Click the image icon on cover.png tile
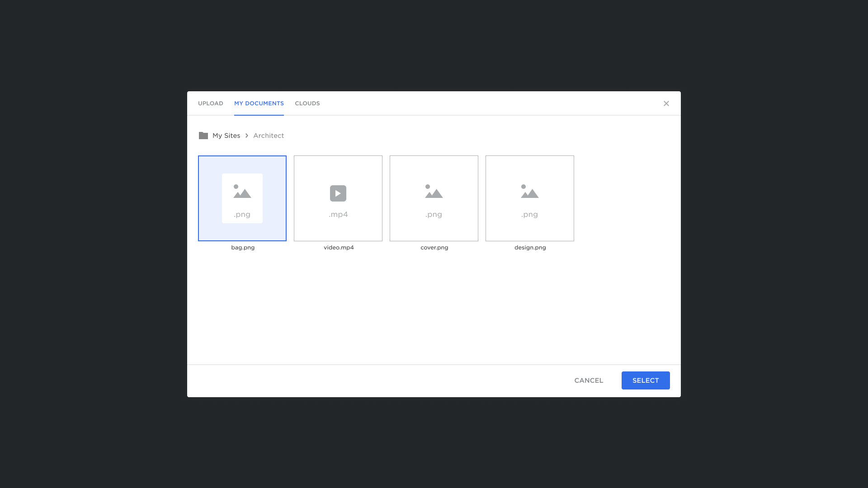Screen dimensions: 868x488 pyautogui.click(x=434, y=192)
